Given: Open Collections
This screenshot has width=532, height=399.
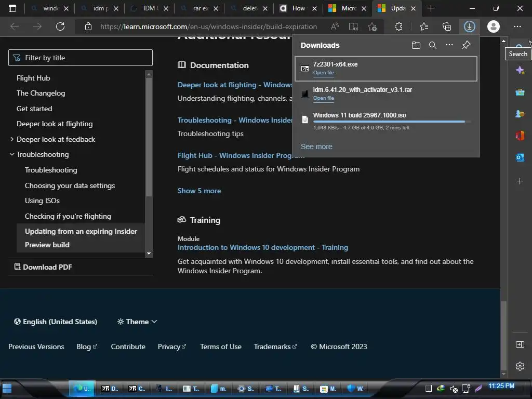Looking at the screenshot, I should [447, 26].
